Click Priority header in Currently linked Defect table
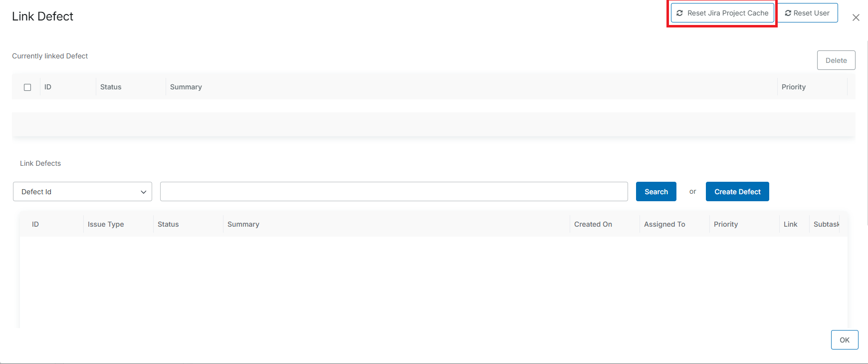The image size is (868, 364). 793,87
